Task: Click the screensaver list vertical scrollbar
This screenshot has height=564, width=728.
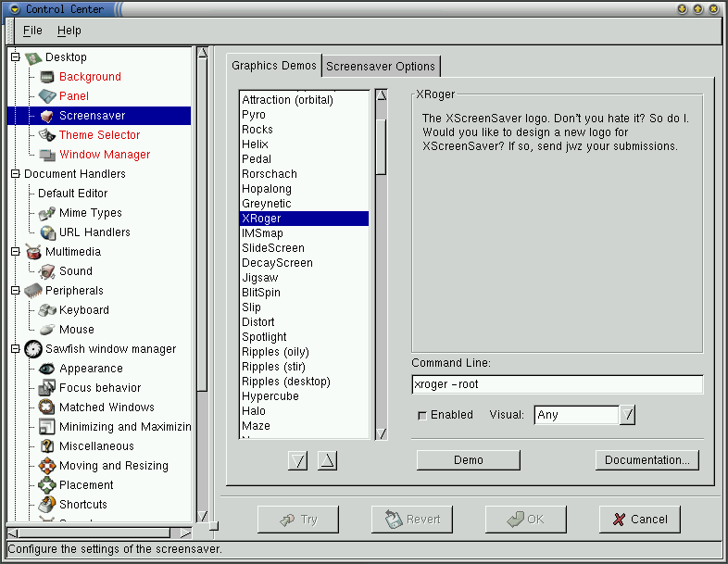Action: [x=381, y=278]
